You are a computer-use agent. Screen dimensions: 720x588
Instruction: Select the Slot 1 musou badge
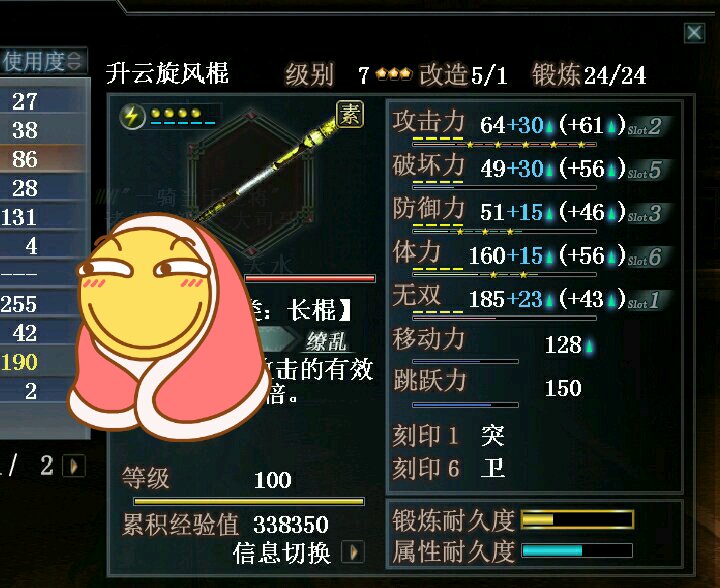644,301
